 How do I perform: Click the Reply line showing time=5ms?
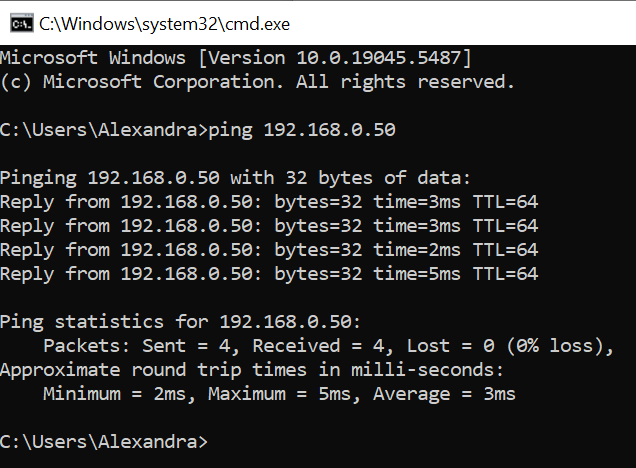[269, 274]
